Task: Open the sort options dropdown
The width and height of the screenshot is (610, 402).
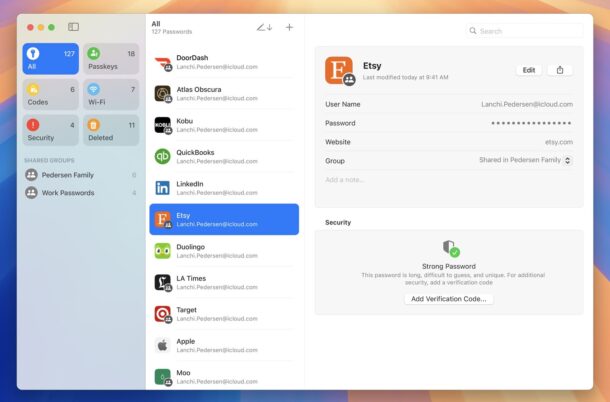Action: pos(263,27)
